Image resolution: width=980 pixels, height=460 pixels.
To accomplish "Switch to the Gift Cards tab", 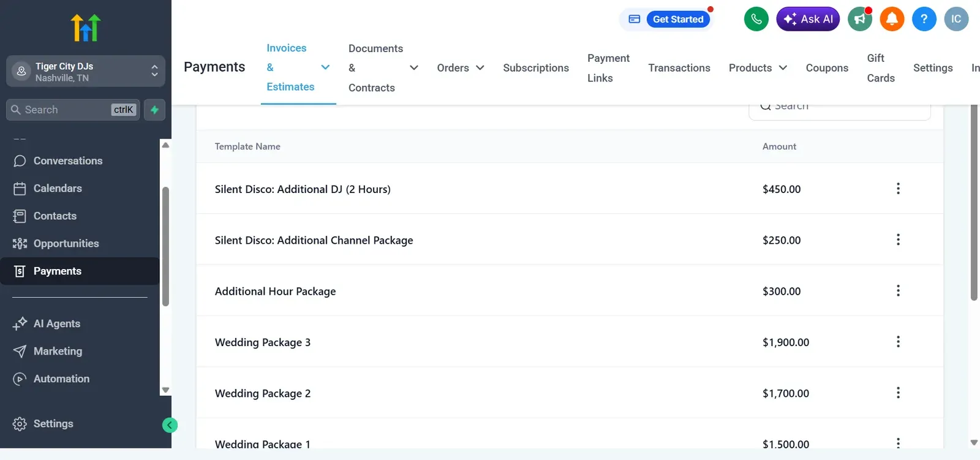I will coord(881,68).
